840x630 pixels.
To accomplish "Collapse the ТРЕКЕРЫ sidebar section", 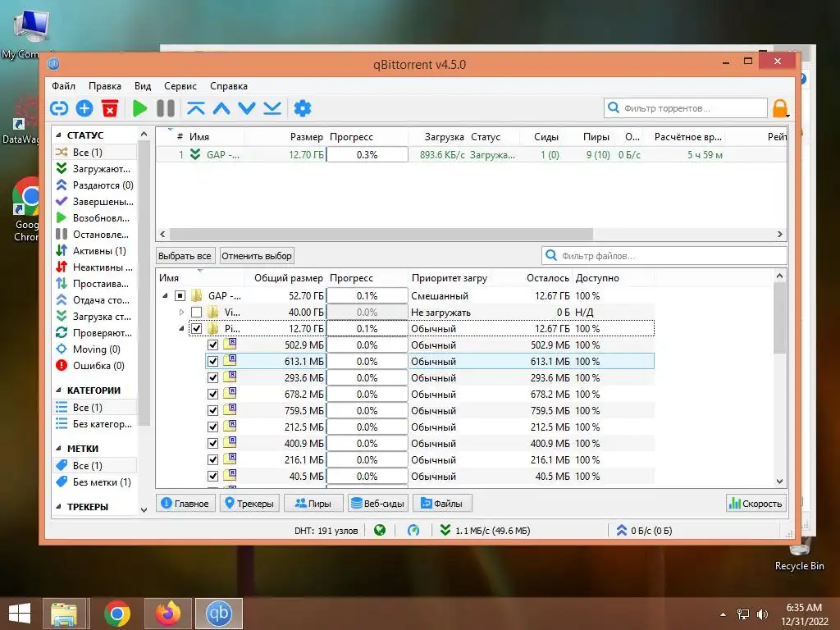I will point(59,507).
